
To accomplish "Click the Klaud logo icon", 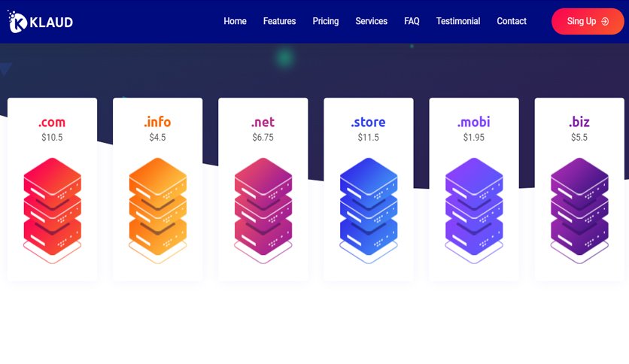I will coord(17,22).
